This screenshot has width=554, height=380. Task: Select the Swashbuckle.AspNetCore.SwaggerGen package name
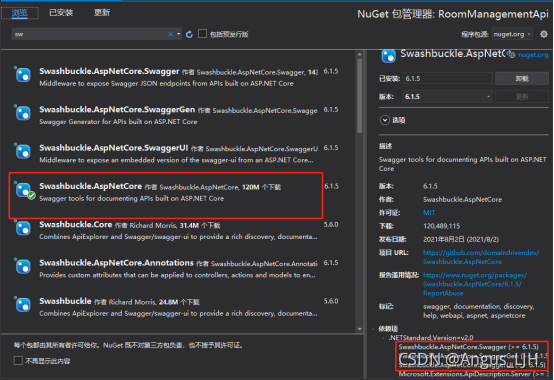pos(117,110)
